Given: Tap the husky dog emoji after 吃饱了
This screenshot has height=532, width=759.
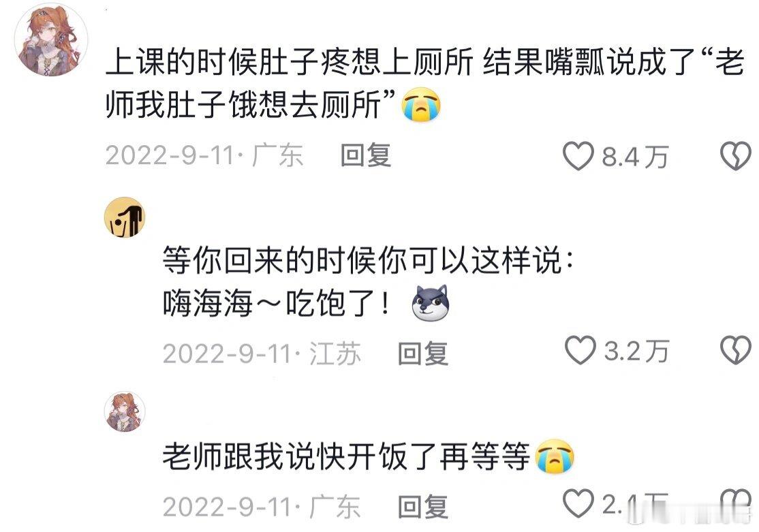Looking at the screenshot, I should coord(431,304).
